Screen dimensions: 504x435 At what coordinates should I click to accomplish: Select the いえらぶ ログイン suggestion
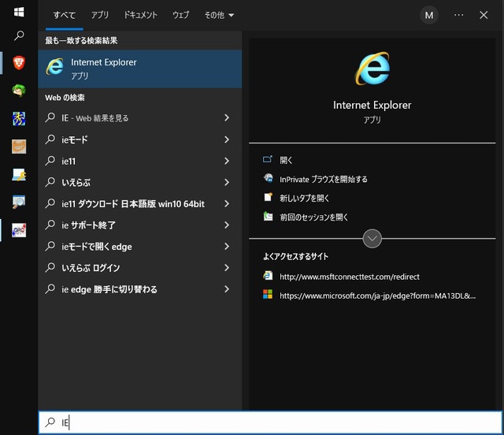(x=140, y=268)
